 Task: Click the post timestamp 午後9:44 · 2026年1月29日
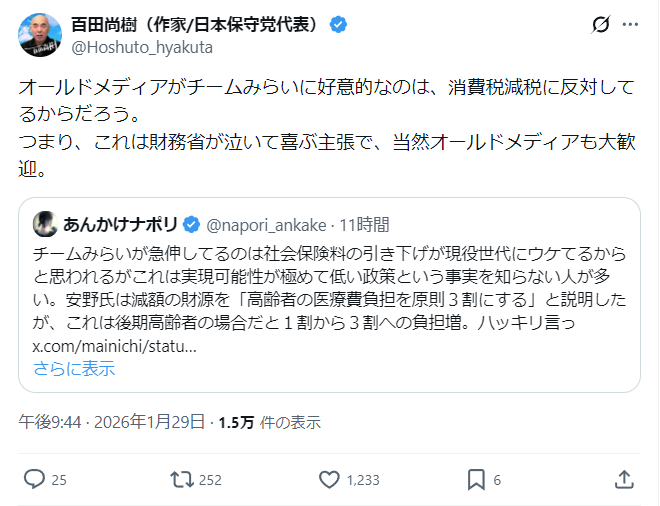[112, 422]
